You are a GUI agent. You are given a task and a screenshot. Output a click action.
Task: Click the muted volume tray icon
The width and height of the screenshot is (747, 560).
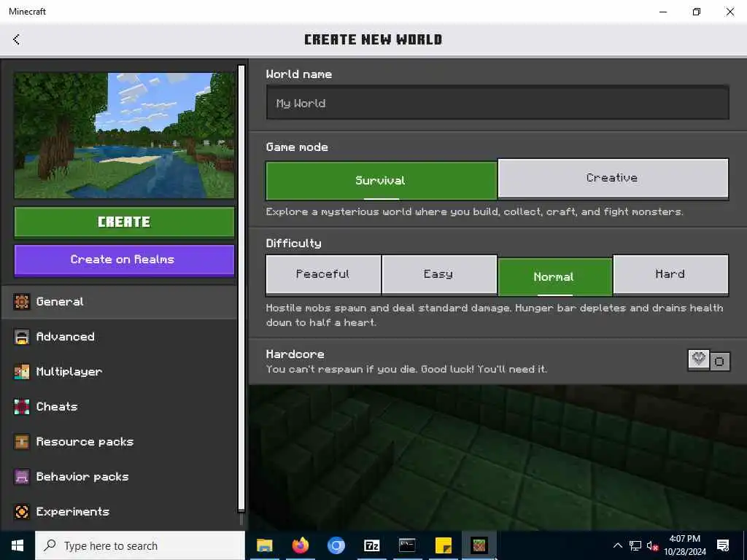(x=652, y=545)
